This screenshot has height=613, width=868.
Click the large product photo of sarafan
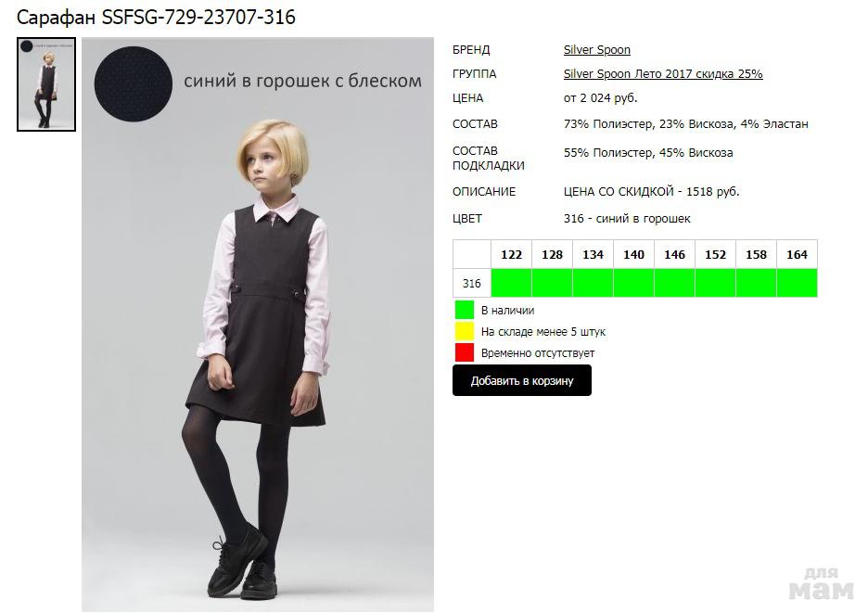[258, 325]
